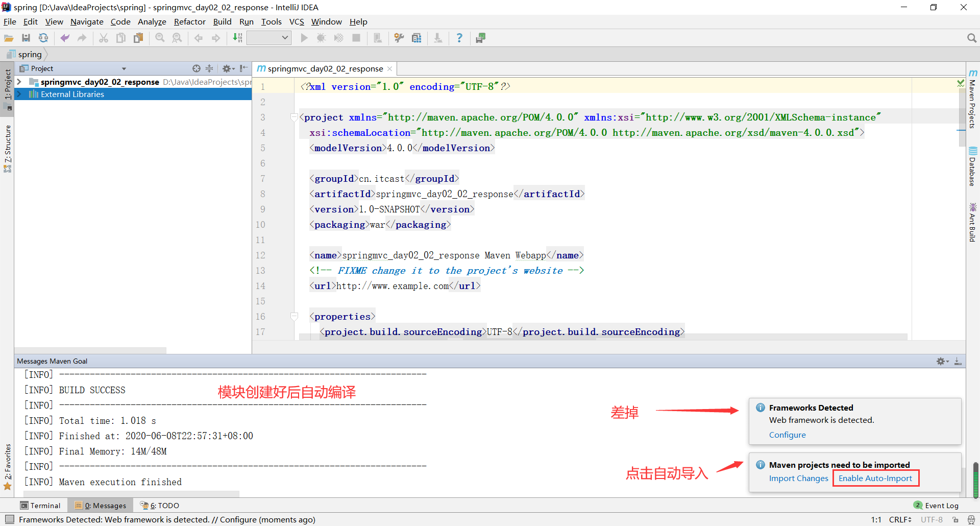
Task: Collapse the project tag fold marker
Action: click(294, 117)
